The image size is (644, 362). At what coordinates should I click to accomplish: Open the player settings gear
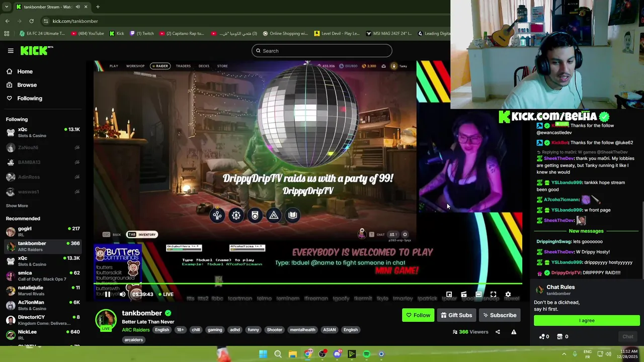(508, 294)
